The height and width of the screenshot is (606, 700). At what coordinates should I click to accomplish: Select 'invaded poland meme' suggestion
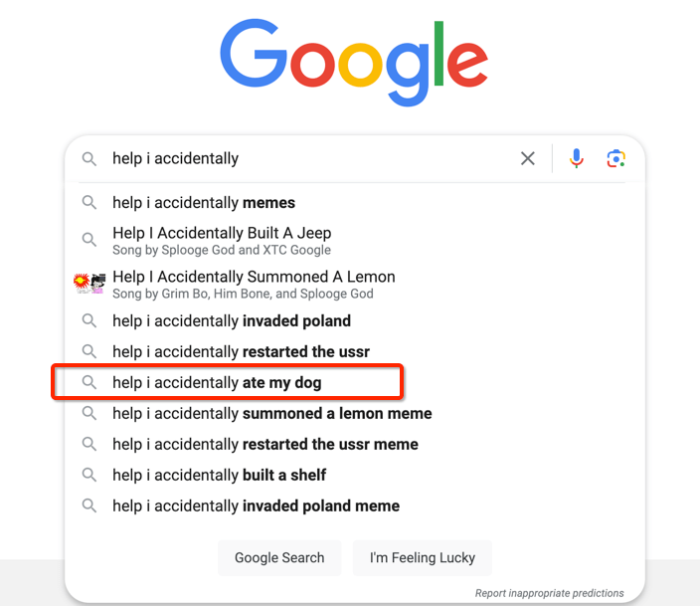pos(355,505)
